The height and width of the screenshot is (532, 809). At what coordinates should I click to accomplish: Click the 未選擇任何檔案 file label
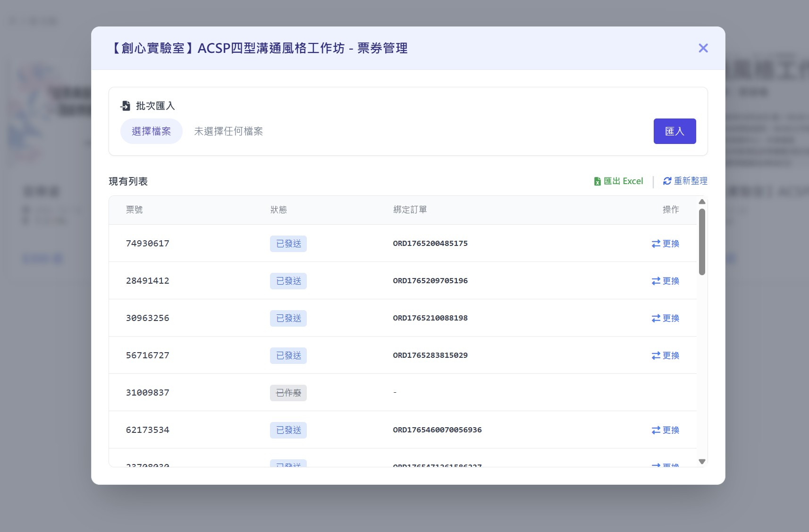click(x=228, y=131)
